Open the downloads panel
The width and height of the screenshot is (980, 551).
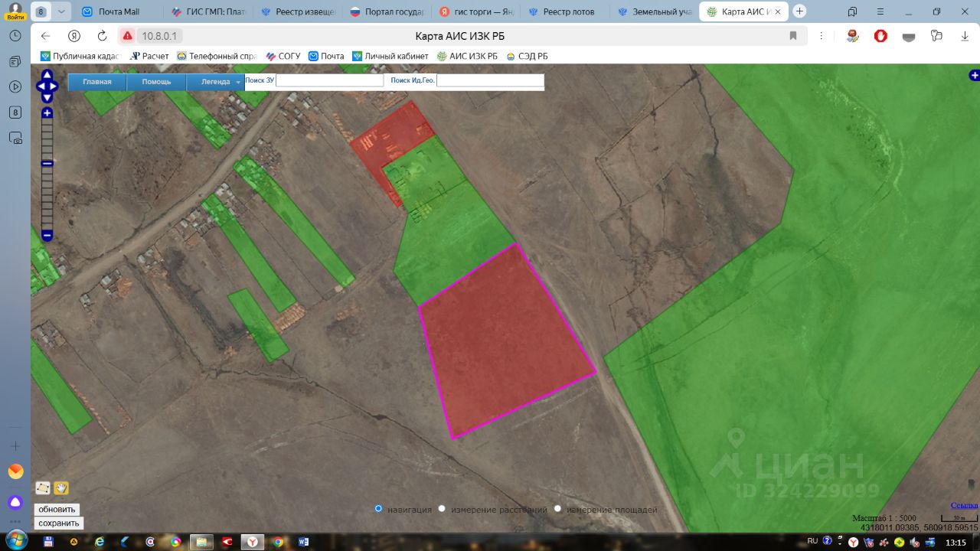[x=965, y=36]
